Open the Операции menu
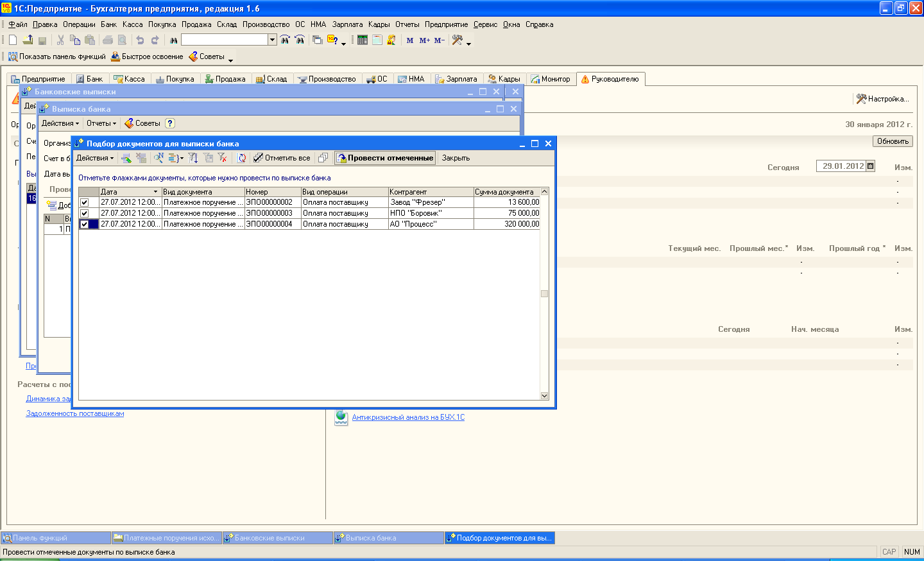Viewport: 924px width, 561px height. 79,24
